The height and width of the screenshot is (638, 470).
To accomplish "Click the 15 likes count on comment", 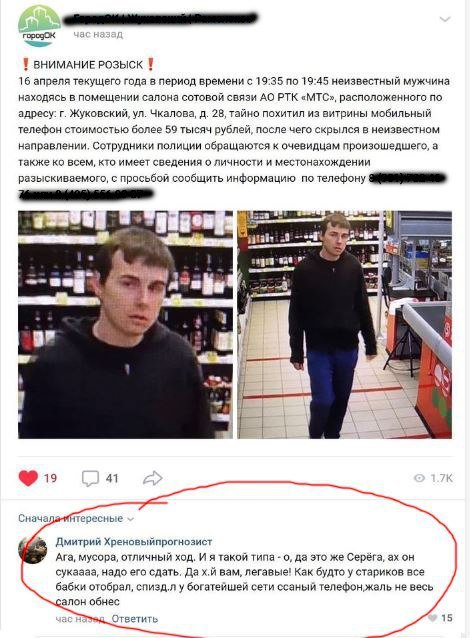I will pyautogui.click(x=446, y=618).
